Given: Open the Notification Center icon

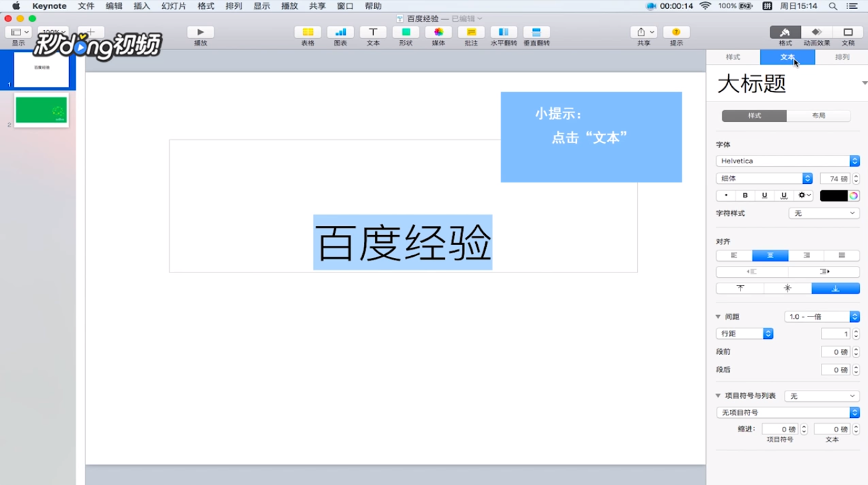Looking at the screenshot, I should [852, 6].
